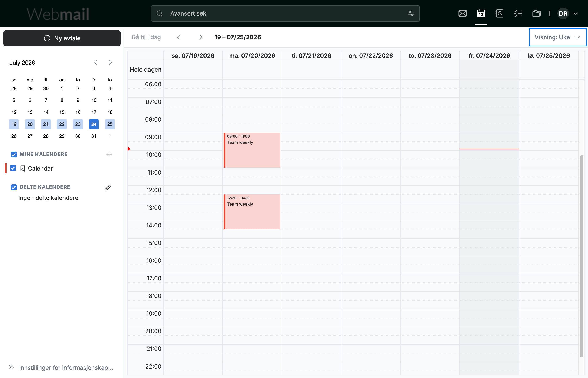
Task: Click the search magnifier icon
Action: pyautogui.click(x=160, y=13)
